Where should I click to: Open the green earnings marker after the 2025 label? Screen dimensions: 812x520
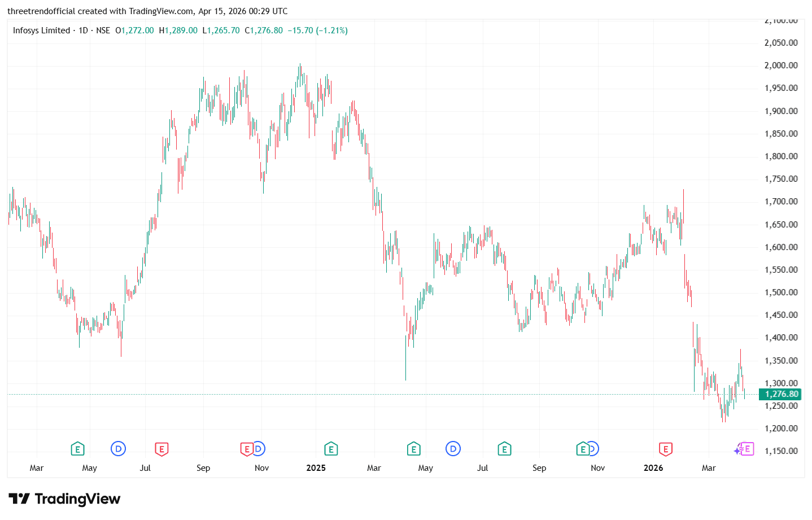point(331,449)
